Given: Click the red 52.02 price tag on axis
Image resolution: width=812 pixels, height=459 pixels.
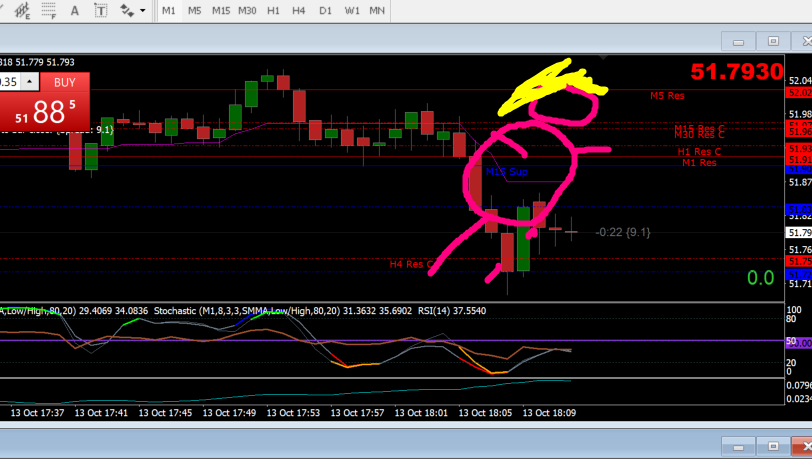Looking at the screenshot, I should (x=799, y=93).
